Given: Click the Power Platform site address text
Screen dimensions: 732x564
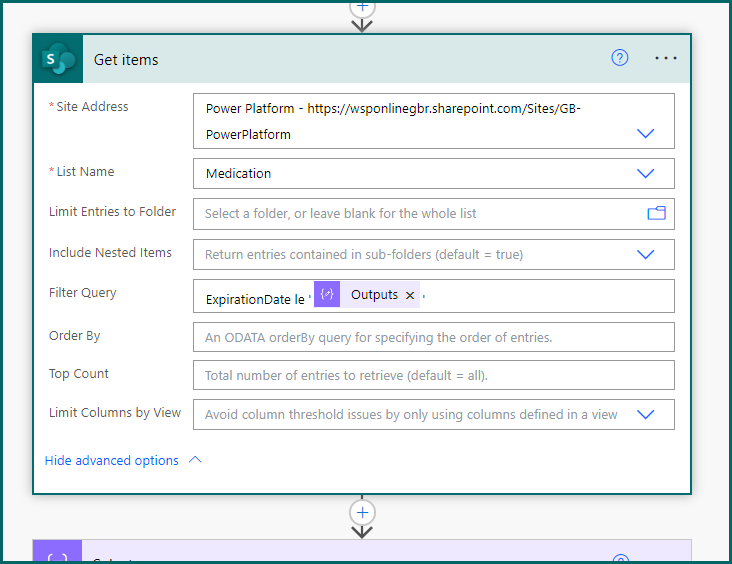Looking at the screenshot, I should (393, 121).
